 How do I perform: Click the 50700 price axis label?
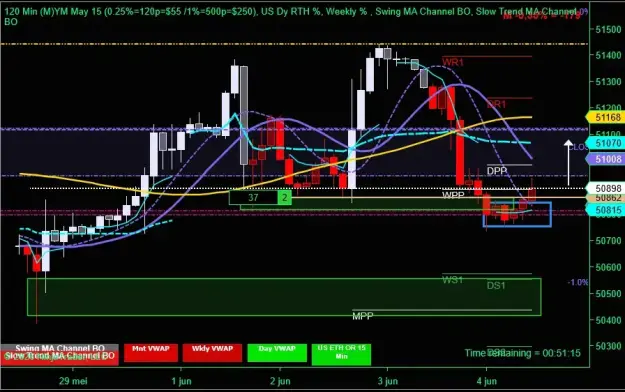click(608, 240)
